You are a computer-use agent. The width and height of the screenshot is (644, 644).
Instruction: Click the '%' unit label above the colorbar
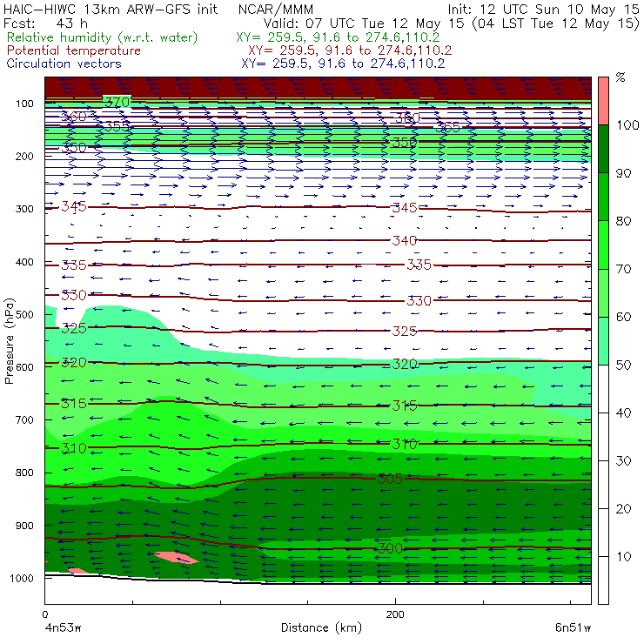621,77
